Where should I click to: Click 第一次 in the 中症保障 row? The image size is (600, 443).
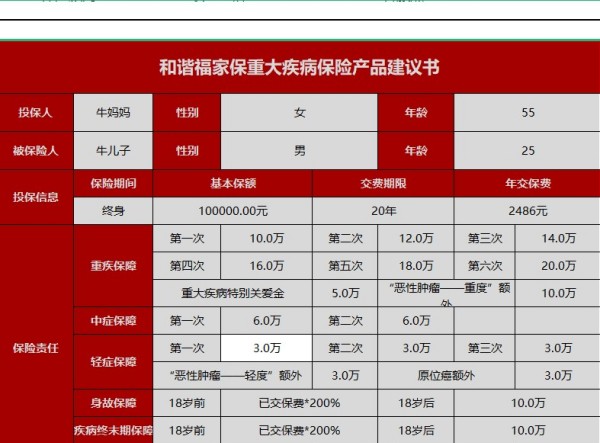pos(187,321)
